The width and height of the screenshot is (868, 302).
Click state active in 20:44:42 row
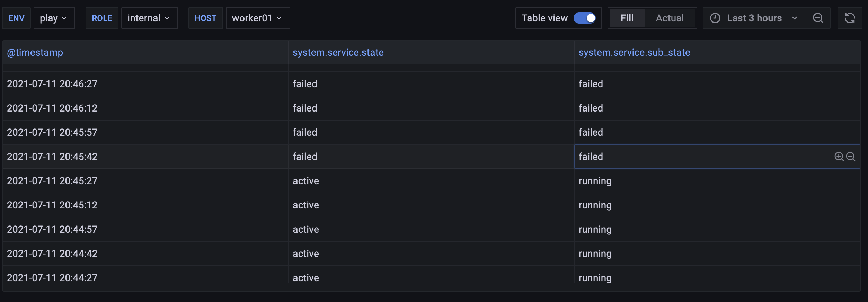coord(431,254)
